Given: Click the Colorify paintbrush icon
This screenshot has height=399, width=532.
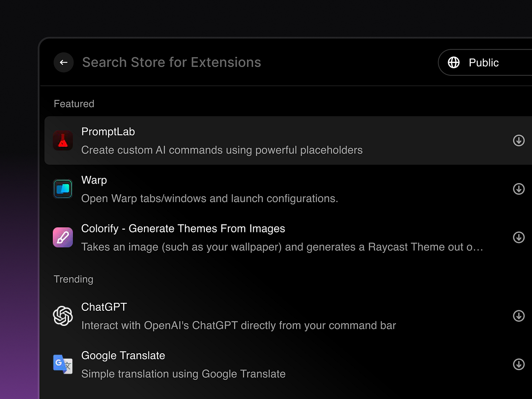Looking at the screenshot, I should [x=63, y=237].
